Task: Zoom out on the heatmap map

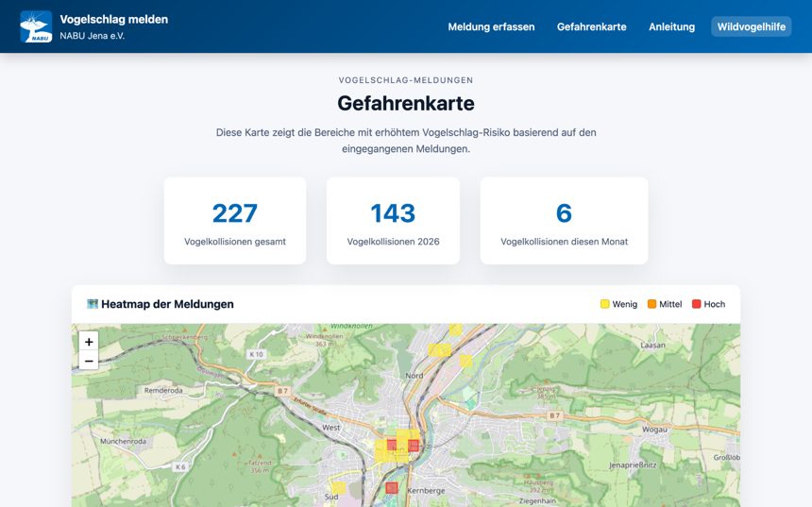Action: [x=89, y=361]
